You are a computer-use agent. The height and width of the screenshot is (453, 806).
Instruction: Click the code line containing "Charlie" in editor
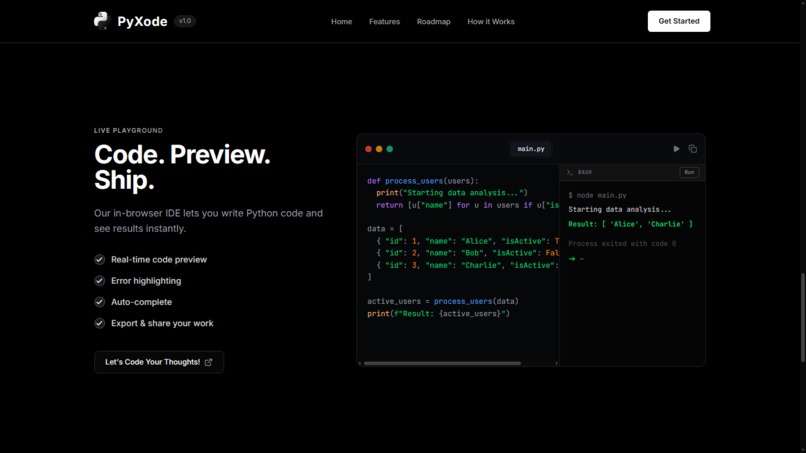tap(467, 265)
